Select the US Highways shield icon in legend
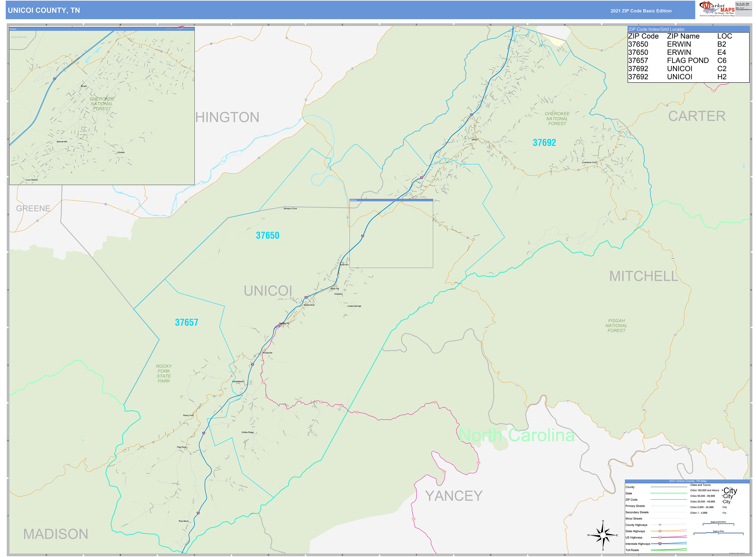This screenshot has height=557, width=756. [x=660, y=538]
